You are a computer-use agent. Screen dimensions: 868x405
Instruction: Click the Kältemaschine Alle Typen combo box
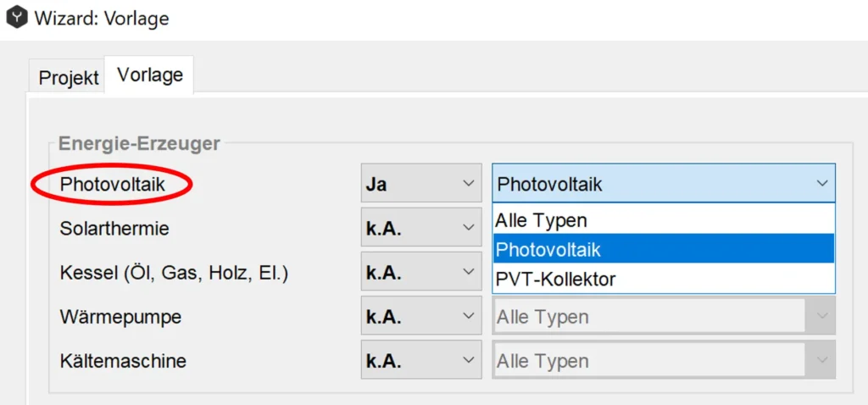(x=664, y=360)
